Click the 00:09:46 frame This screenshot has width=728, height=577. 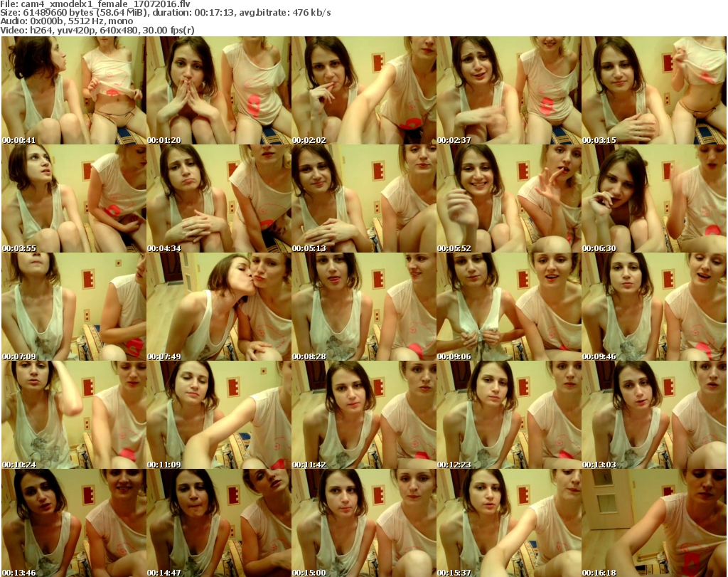(x=654, y=307)
